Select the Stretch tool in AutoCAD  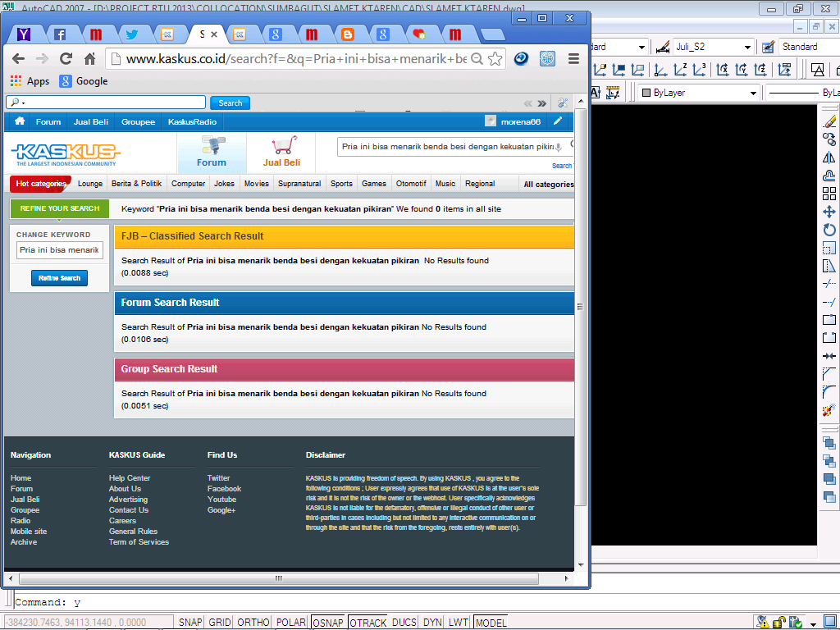[829, 266]
